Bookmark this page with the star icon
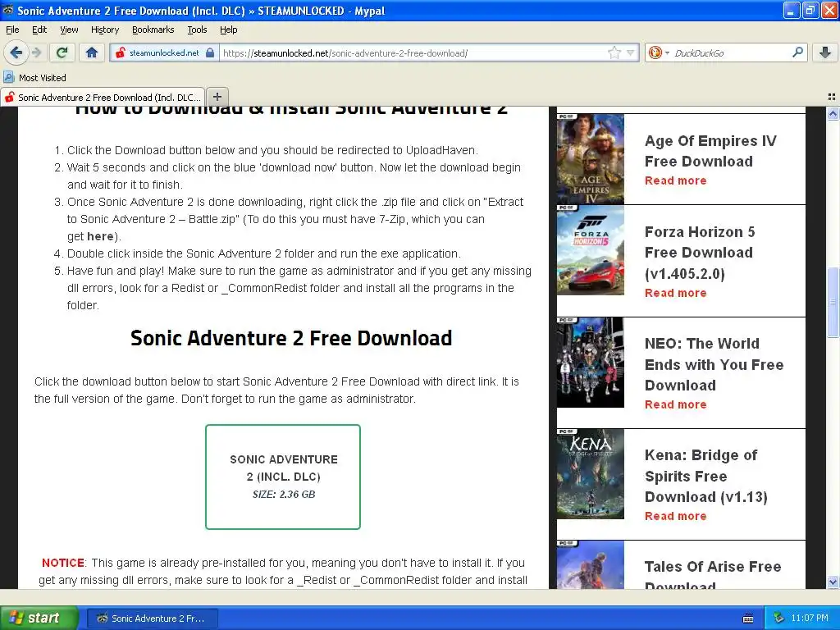The height and width of the screenshot is (630, 840). (614, 53)
